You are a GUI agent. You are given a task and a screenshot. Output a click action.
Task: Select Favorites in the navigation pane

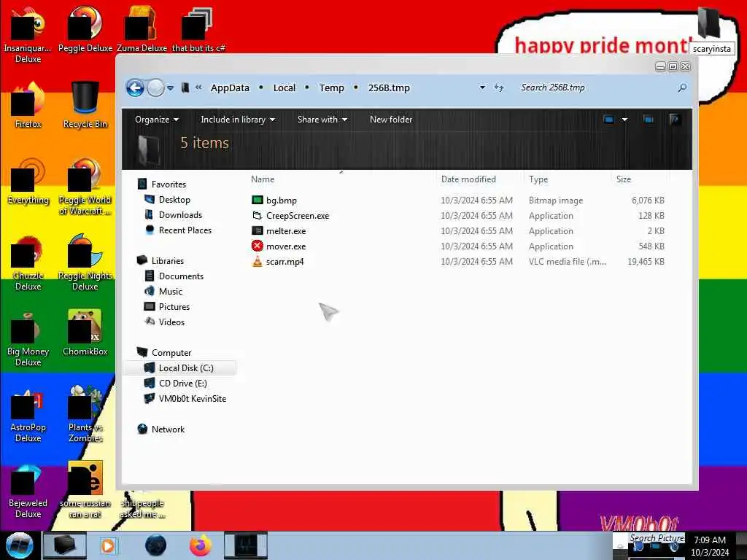click(x=161, y=184)
